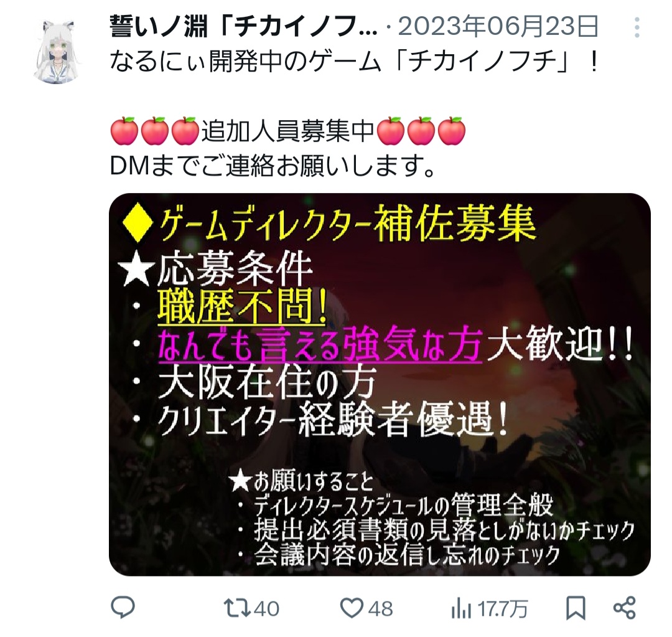Click the like count 48
Screen dimensions: 672x637
click(380, 609)
